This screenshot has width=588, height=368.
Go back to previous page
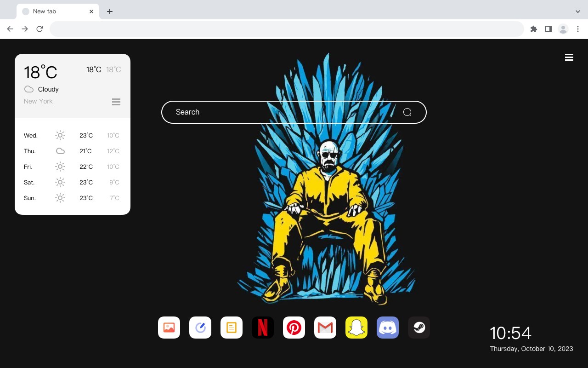tap(10, 29)
